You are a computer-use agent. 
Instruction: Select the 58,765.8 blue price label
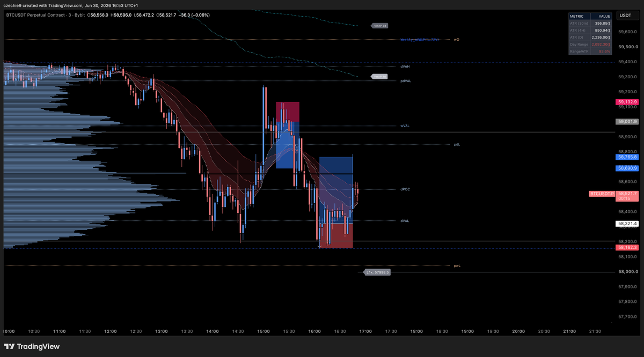(x=627, y=157)
